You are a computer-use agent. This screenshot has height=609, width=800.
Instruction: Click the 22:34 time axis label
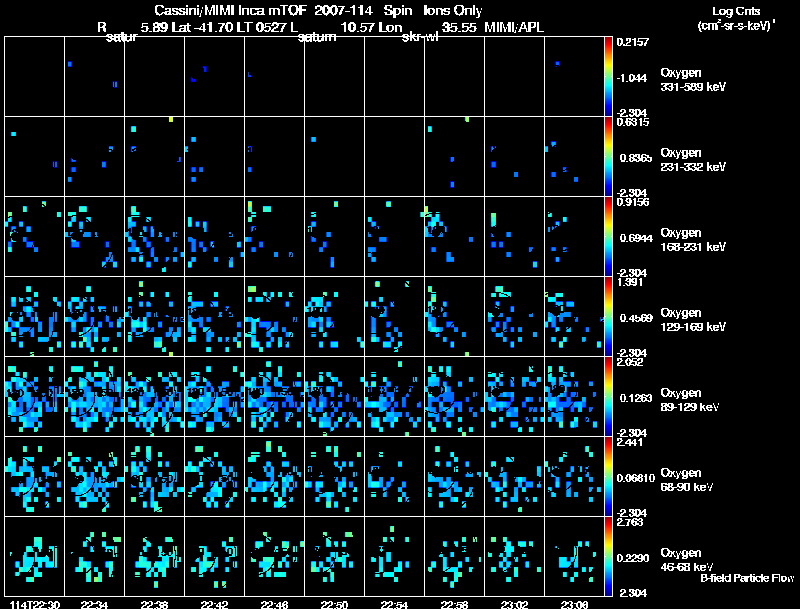click(x=94, y=604)
